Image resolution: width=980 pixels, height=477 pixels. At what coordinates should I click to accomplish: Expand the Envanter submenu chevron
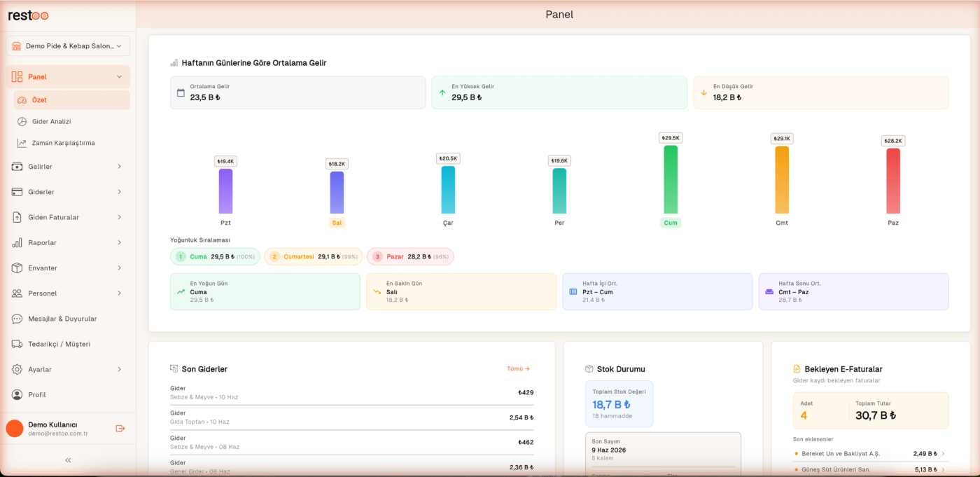[x=120, y=268]
